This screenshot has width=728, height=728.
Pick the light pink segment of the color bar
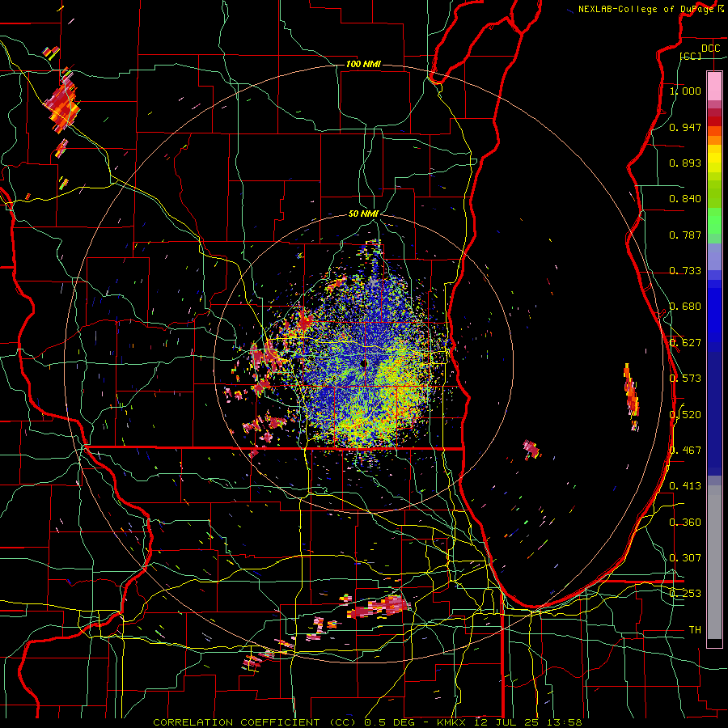714,86
